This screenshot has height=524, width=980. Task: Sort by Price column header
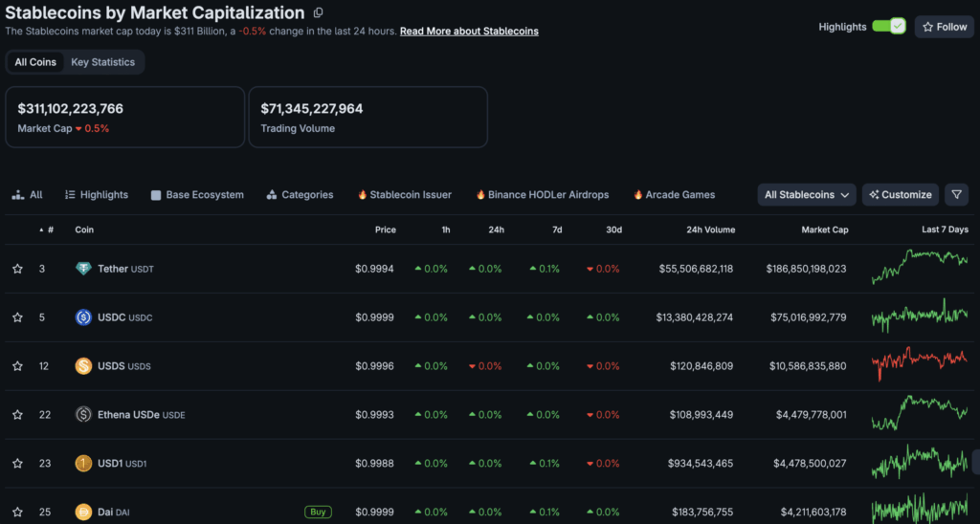pyautogui.click(x=386, y=229)
